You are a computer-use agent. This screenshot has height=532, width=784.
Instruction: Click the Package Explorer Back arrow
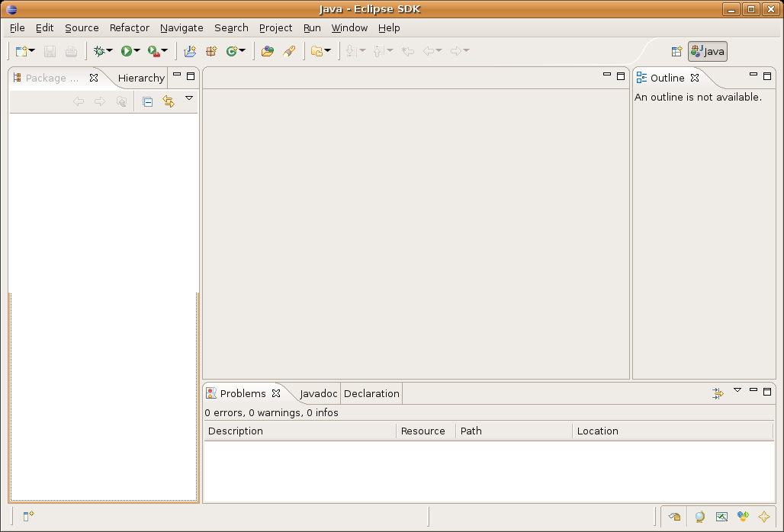pos(79,102)
